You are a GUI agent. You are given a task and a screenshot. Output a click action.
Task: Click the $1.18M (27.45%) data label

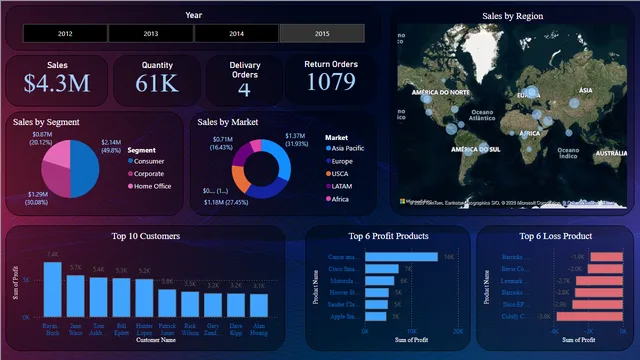coord(226,202)
